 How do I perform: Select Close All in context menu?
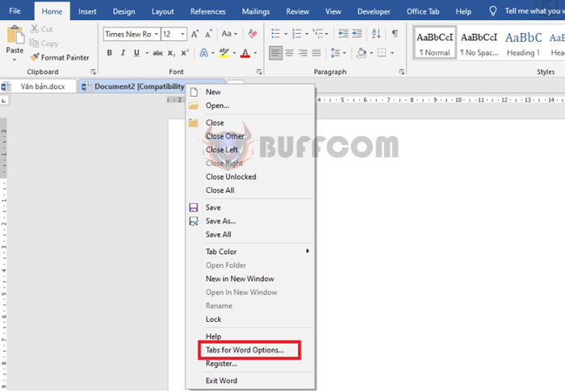249,190
